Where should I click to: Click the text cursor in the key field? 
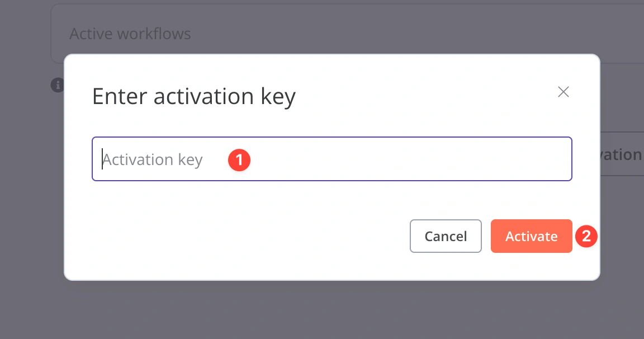point(102,159)
